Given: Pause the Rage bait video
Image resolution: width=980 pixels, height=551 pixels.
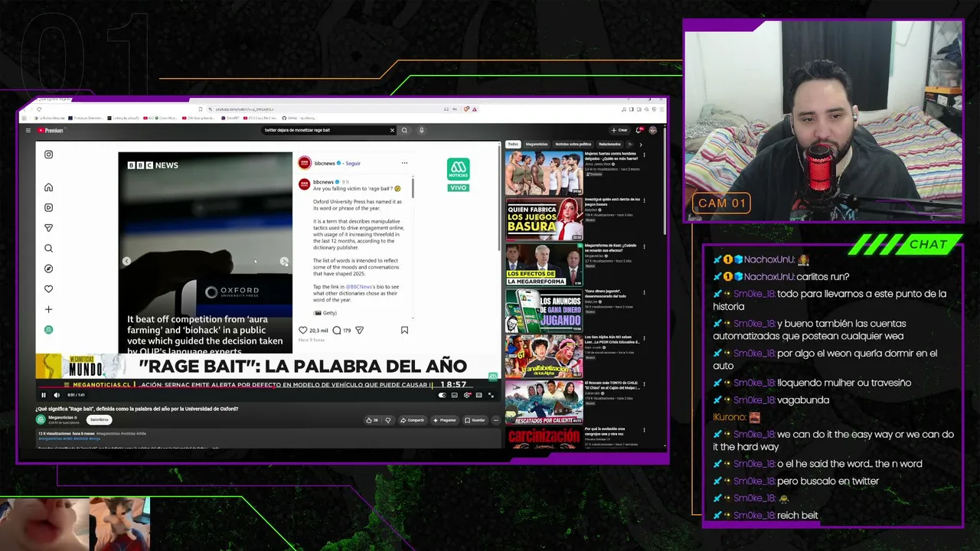Looking at the screenshot, I should [x=44, y=395].
